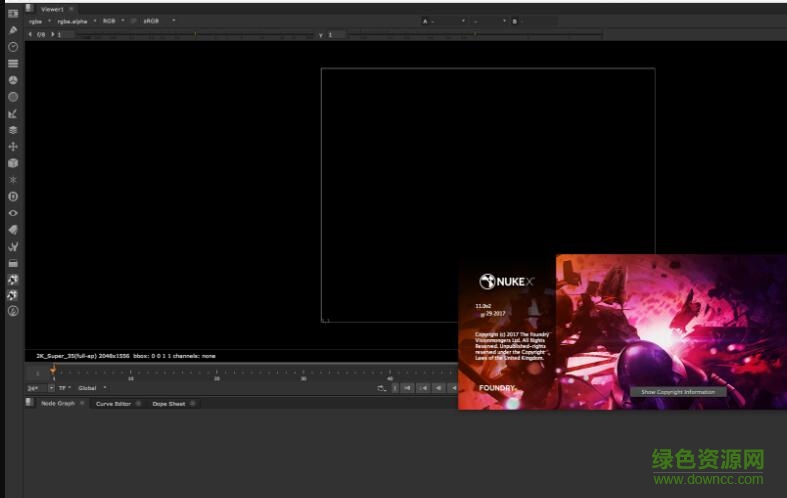Screen dimensions: 787x498
Task: Open the Channel nodes icon
Action: click(x=13, y=63)
